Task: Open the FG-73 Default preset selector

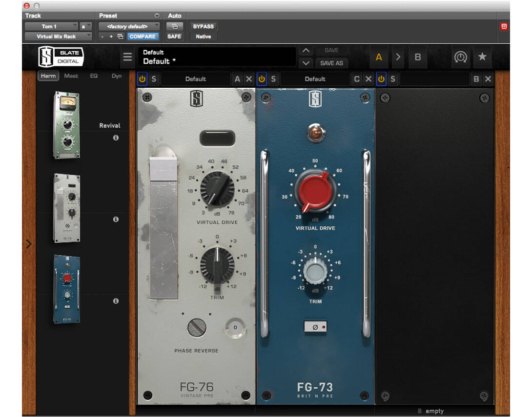Action: (x=315, y=79)
